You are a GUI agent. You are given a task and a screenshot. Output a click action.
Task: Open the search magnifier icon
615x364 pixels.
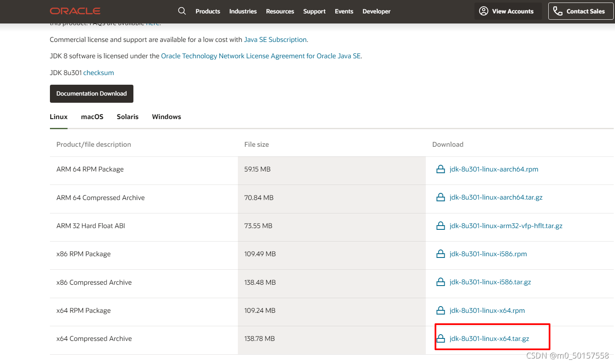click(x=182, y=11)
